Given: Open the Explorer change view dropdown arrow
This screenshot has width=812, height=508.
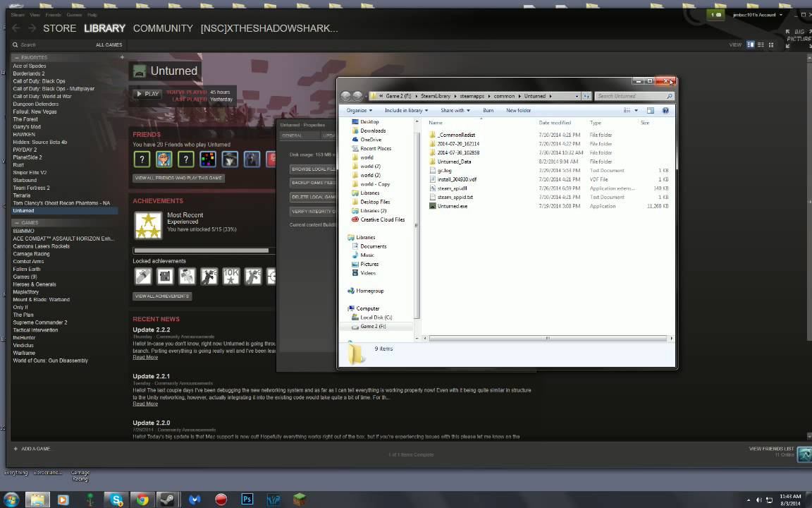Looking at the screenshot, I should [x=636, y=110].
